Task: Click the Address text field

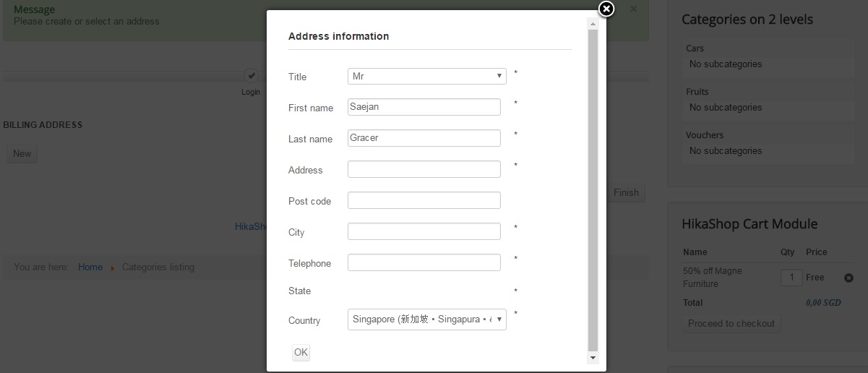Action: (424, 169)
